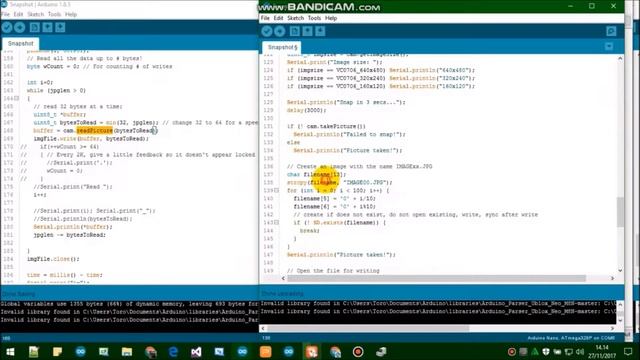The image size is (640, 360).
Task: Click highlighted readPicture text in left editor
Action: pyautogui.click(x=95, y=131)
